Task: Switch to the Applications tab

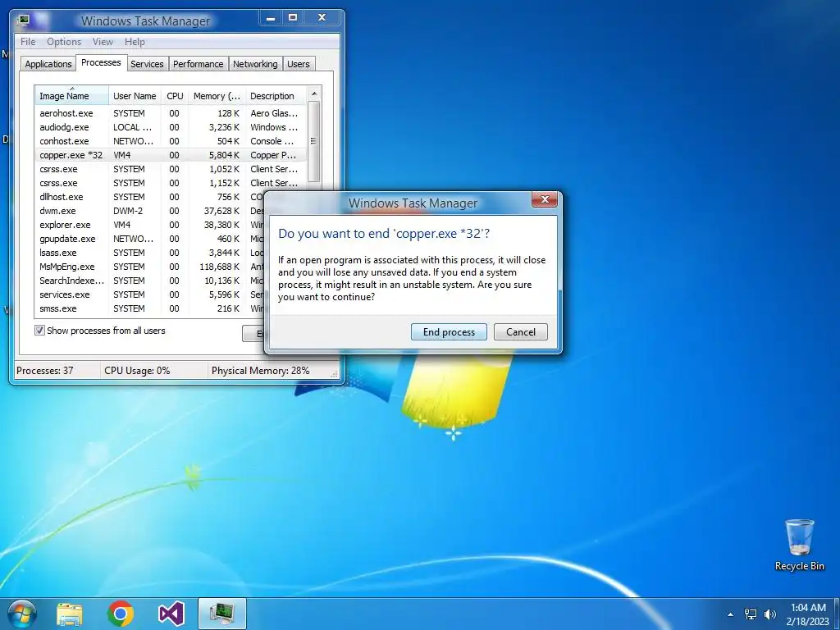Action: tap(48, 64)
